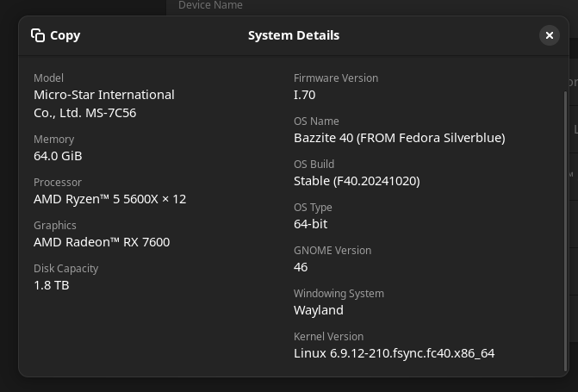This screenshot has width=578, height=392.
Task: Click the dialog's vertical scrollbar
Action: pos(565,231)
